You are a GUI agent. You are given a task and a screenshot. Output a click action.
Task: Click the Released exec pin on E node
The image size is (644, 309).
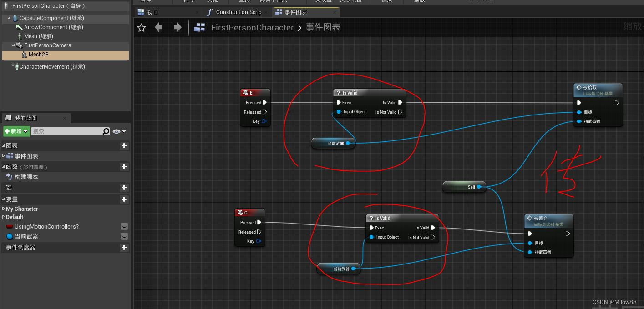point(265,112)
